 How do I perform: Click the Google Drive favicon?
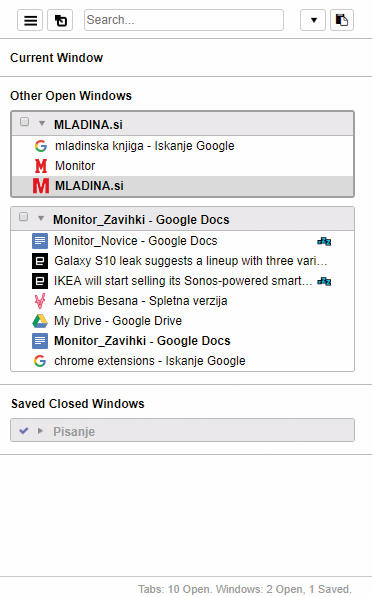click(40, 321)
